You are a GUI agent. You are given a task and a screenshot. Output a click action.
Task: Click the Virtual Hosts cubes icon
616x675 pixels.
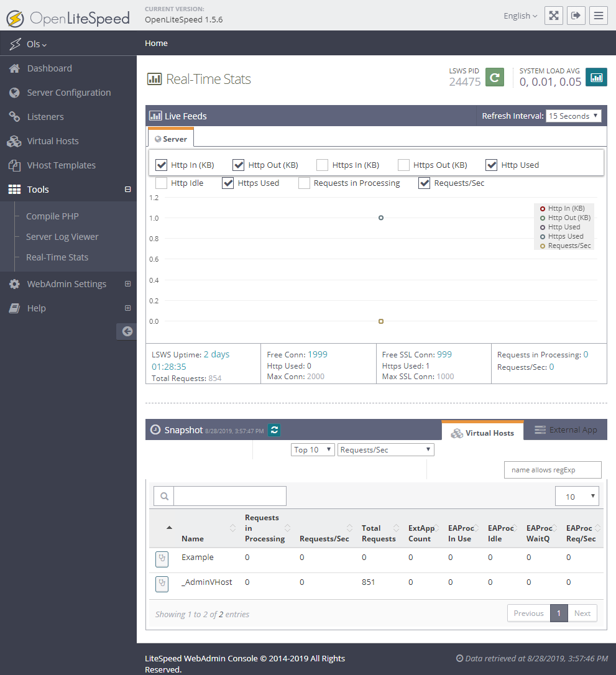pos(14,141)
